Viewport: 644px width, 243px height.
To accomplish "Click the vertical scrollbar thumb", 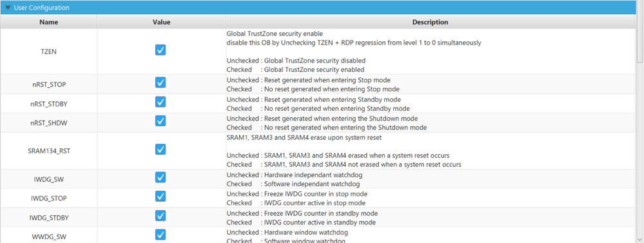I will tap(640, 39).
